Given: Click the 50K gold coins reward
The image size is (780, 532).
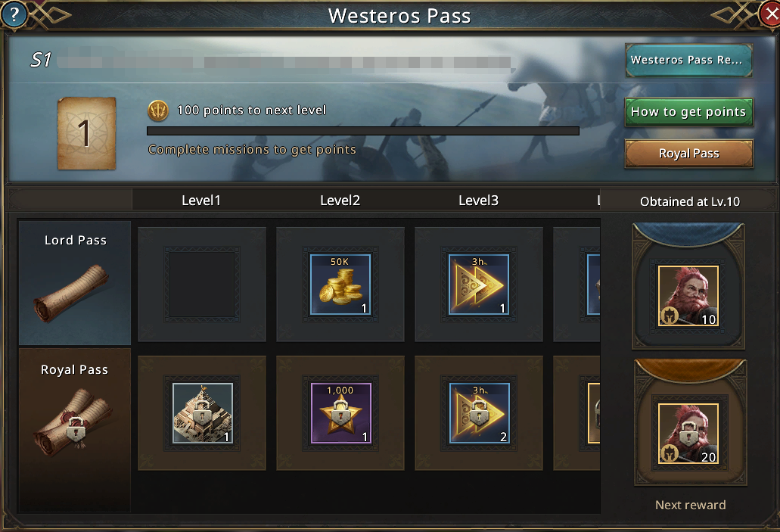Looking at the screenshot, I should (x=340, y=285).
